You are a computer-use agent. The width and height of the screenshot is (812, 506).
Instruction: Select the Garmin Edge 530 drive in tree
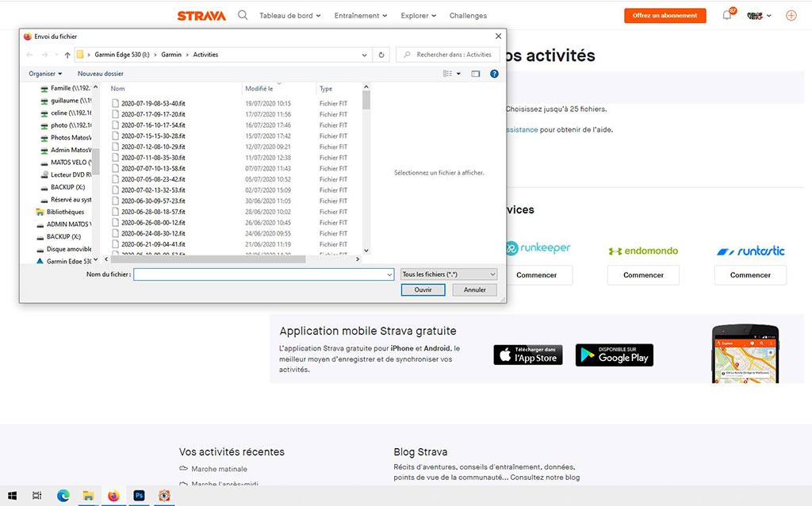(65, 261)
